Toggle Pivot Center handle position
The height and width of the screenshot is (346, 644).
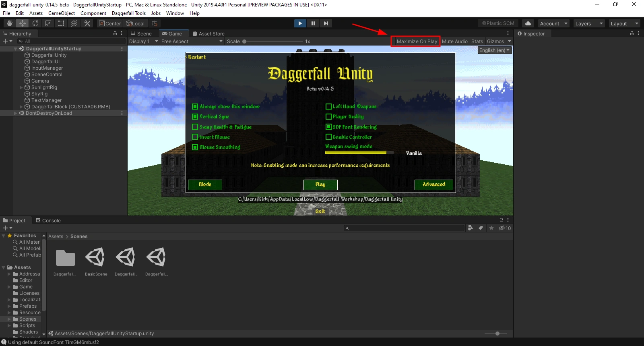[x=110, y=23]
